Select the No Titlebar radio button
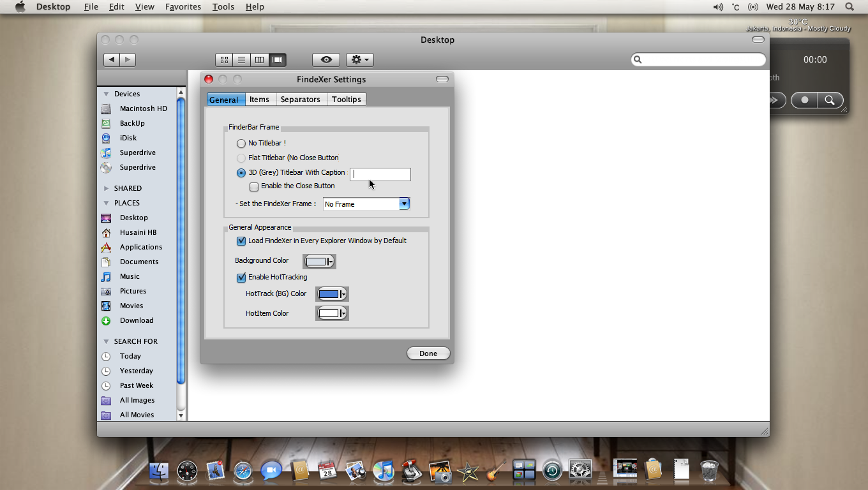Screen dimensions: 868x490 (x=241, y=144)
